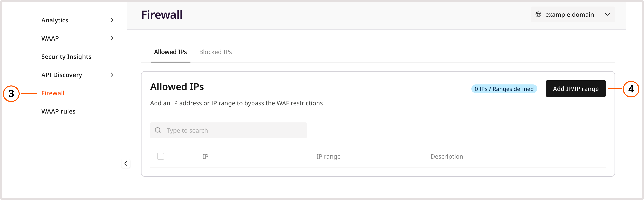Select Firewall in the sidebar
This screenshot has height=200, width=644.
click(53, 93)
